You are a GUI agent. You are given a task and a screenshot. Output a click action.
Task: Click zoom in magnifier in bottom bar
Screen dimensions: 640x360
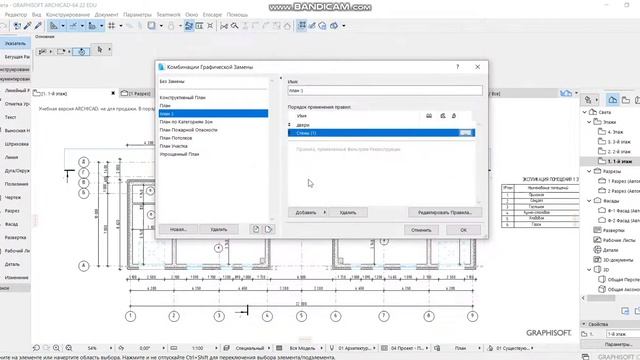coord(56,348)
